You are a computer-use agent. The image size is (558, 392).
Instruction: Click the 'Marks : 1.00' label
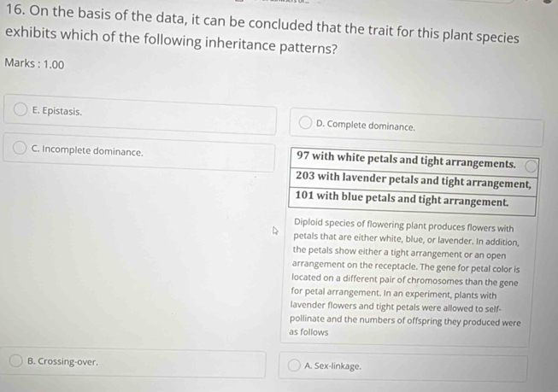coord(34,64)
